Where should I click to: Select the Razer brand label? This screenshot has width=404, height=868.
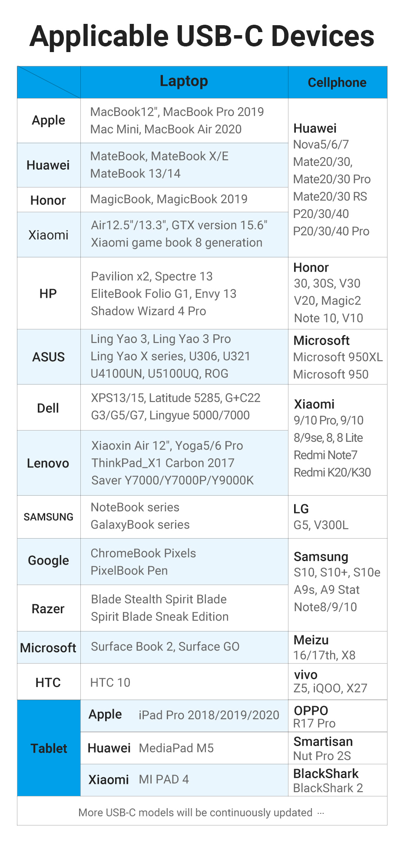(x=48, y=609)
